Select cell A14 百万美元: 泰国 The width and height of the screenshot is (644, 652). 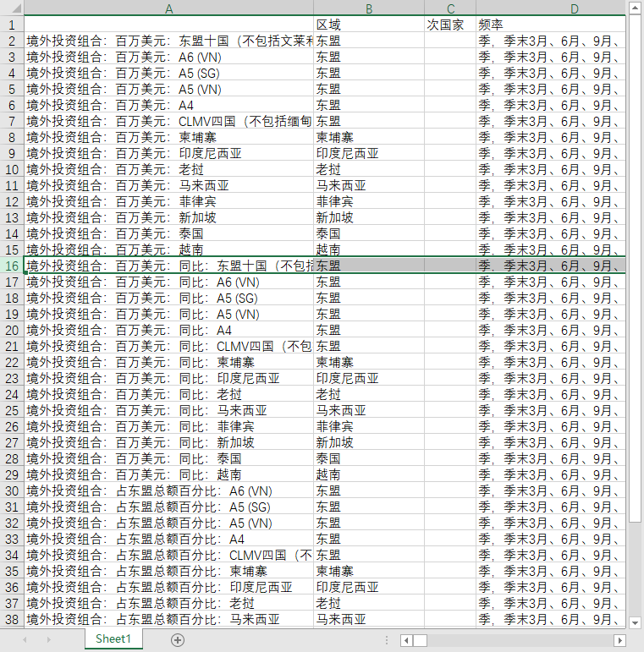pyautogui.click(x=168, y=233)
